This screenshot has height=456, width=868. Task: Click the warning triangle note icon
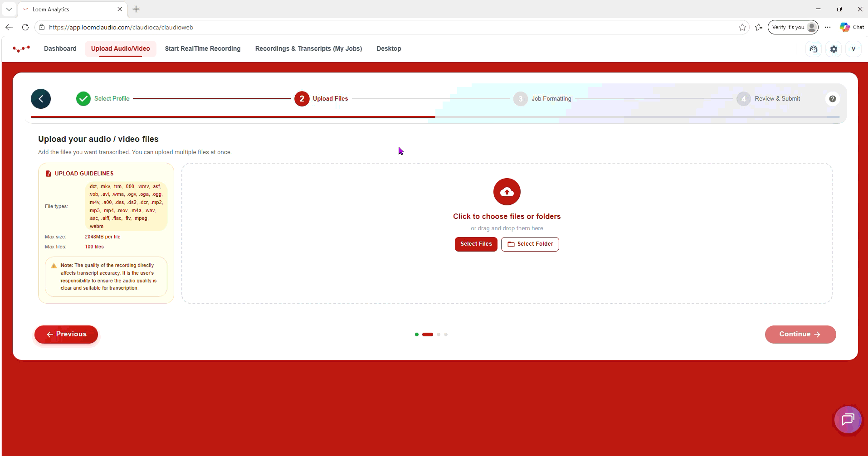[x=54, y=266]
